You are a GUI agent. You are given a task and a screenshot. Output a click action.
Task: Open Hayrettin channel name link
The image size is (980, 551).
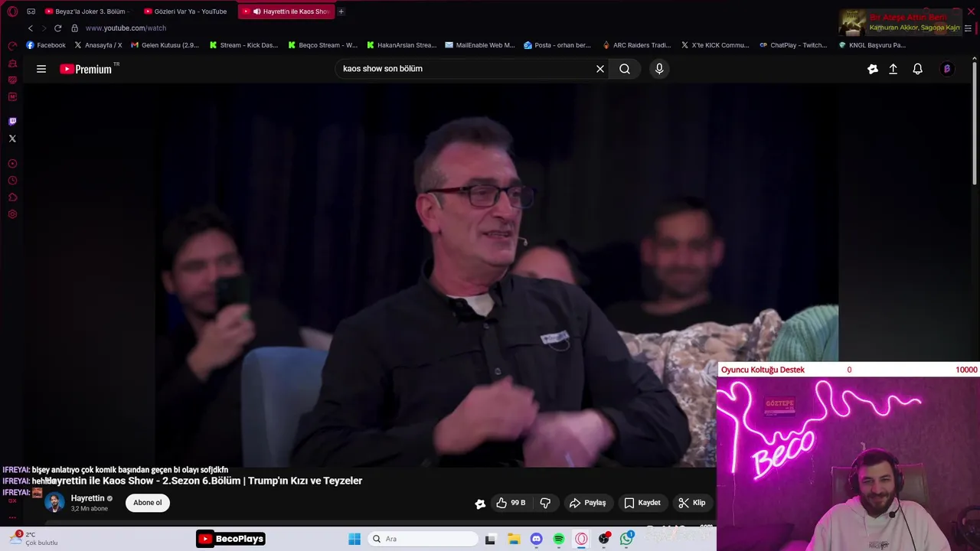pos(87,498)
